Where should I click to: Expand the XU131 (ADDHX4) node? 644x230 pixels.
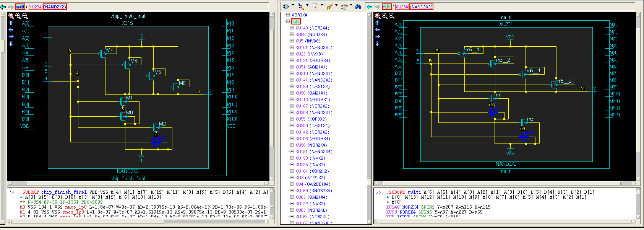pos(292,60)
